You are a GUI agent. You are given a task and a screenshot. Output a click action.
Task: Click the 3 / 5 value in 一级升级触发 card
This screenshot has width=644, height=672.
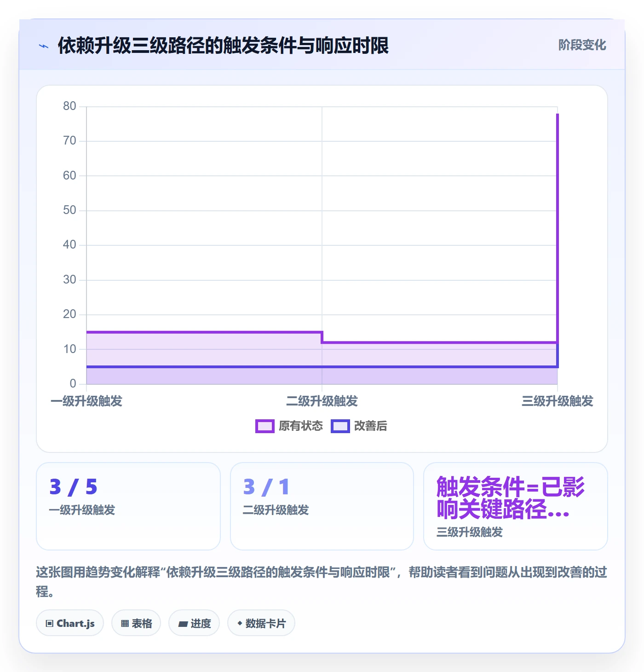tap(74, 487)
